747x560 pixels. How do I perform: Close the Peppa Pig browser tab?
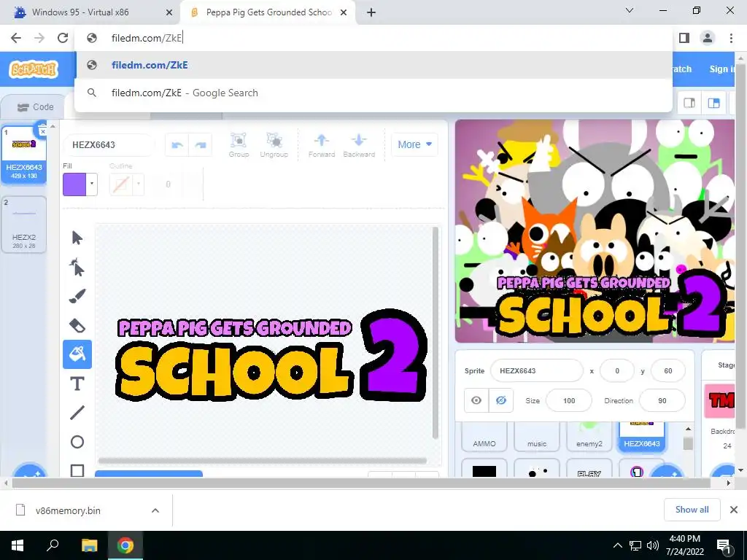(x=344, y=12)
